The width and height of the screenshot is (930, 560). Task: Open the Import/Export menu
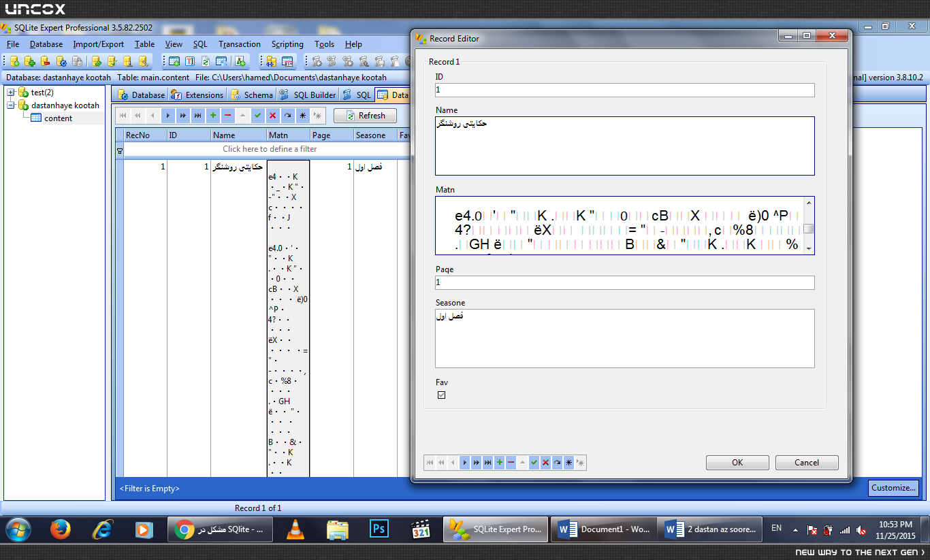[x=99, y=44]
